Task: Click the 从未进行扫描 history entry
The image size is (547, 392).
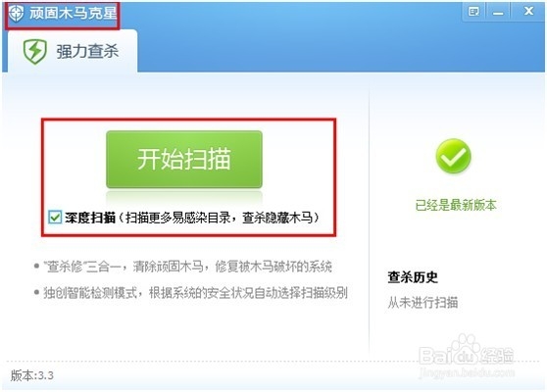Action: click(x=423, y=302)
